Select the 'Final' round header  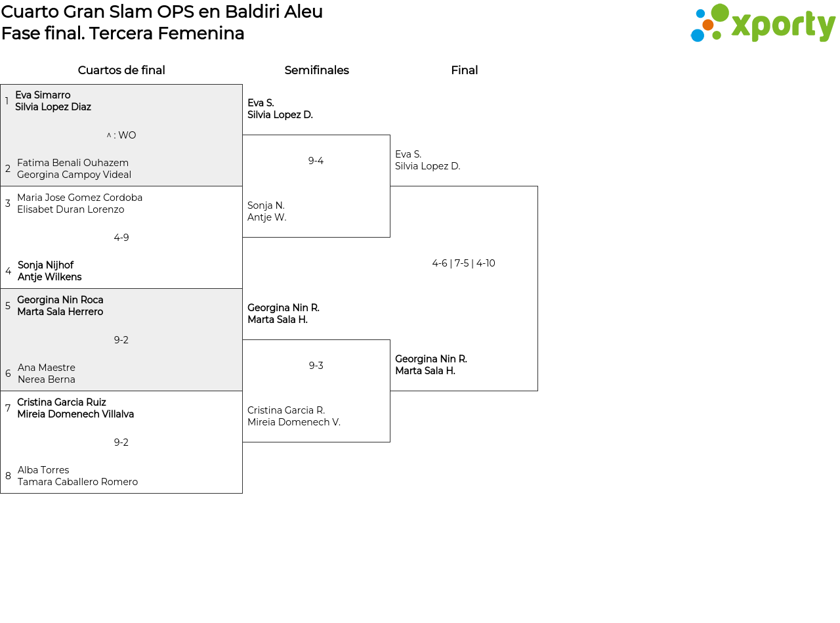464,70
